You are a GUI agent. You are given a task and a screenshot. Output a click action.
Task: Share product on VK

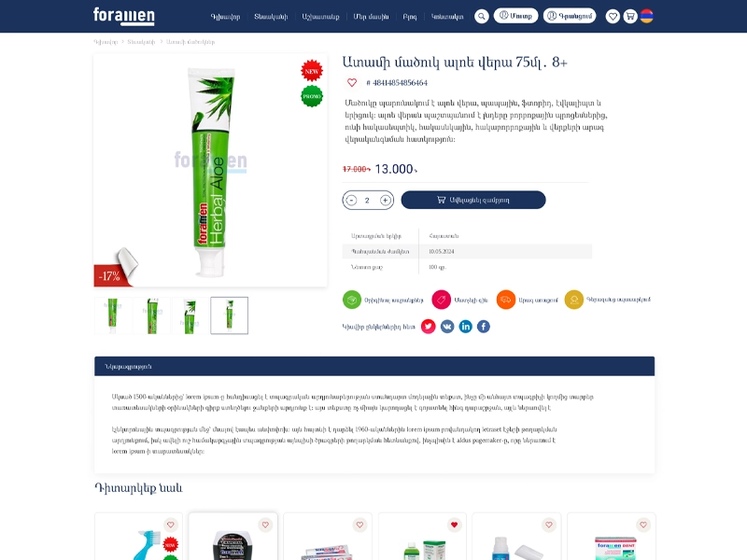point(447,326)
